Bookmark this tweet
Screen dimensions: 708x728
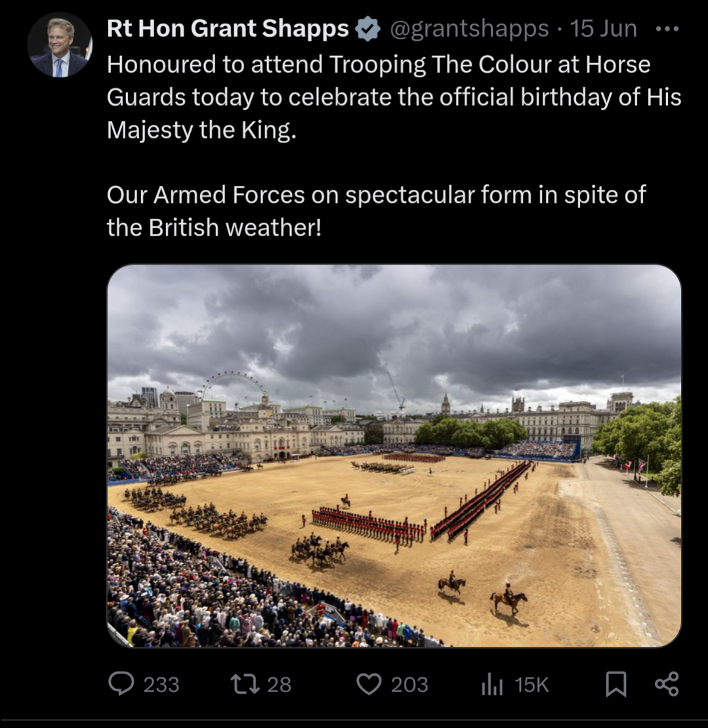[615, 685]
